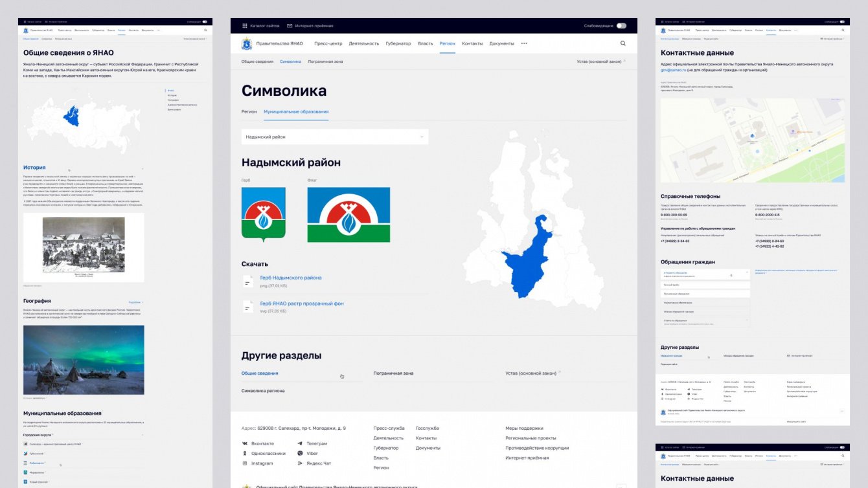The height and width of the screenshot is (488, 868).
Task: Open Подробнее link beside География in left page
Action: tap(135, 302)
